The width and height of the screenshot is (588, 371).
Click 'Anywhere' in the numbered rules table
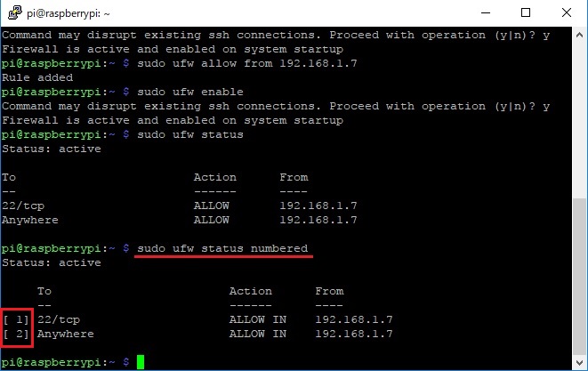click(66, 334)
